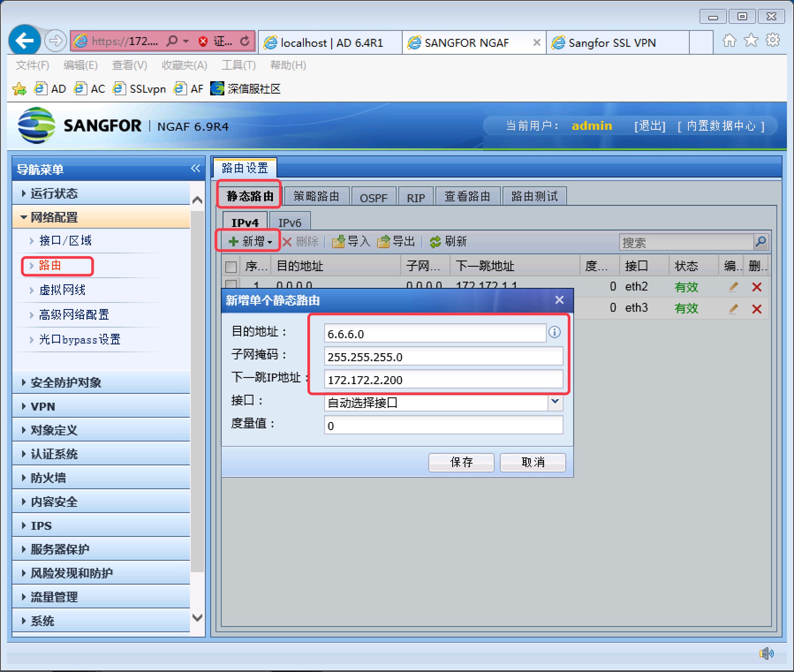Open the AD bookmark

click(x=50, y=89)
